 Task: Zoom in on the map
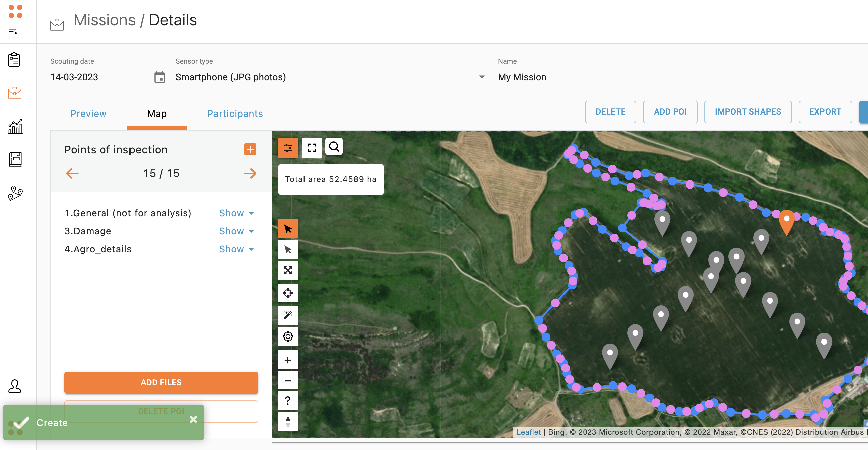[288, 360]
